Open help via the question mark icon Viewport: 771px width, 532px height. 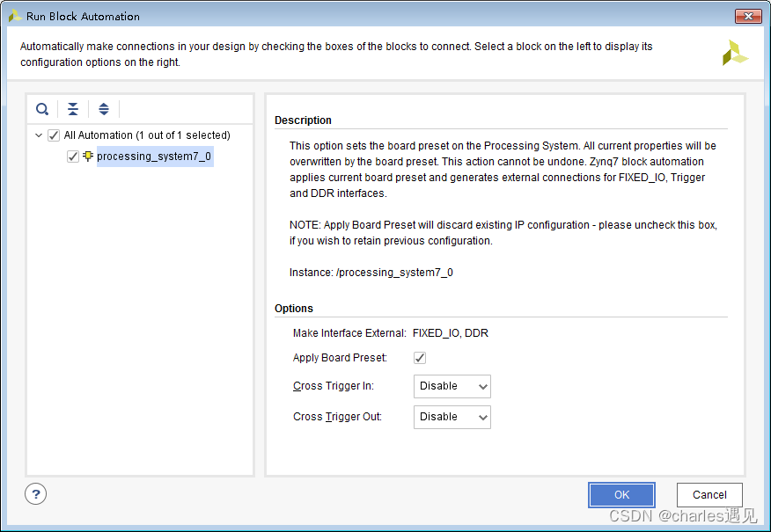[35, 493]
